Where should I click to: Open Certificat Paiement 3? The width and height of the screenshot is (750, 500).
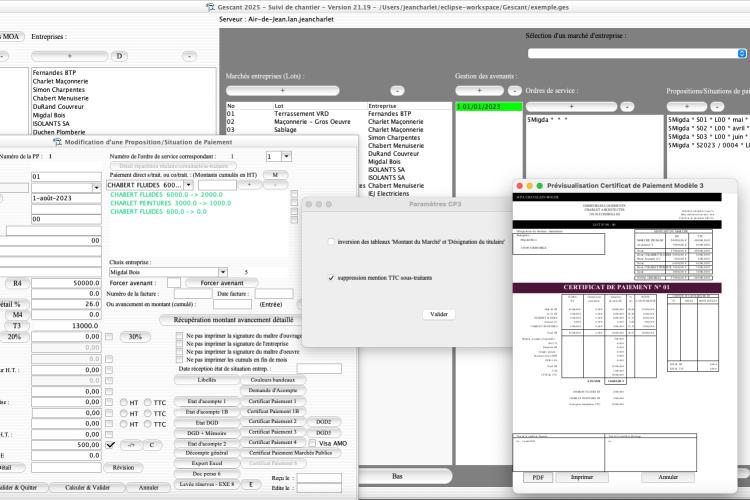[x=272, y=432]
